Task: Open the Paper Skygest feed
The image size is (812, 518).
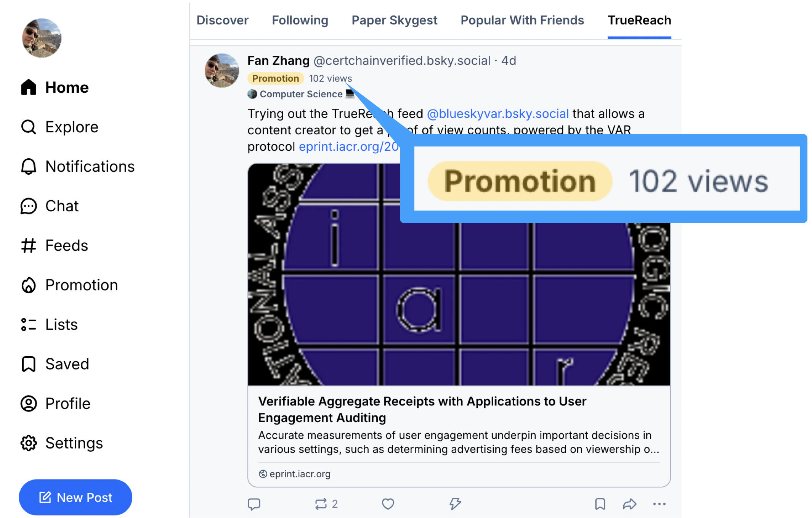Action: click(x=394, y=20)
